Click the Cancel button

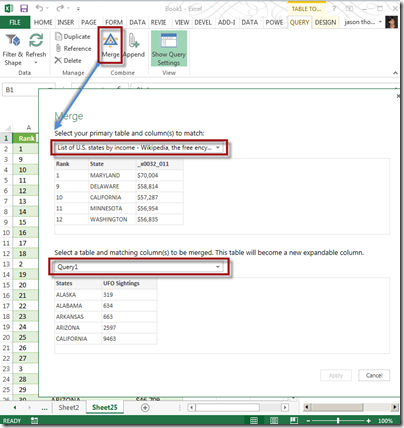(x=374, y=375)
